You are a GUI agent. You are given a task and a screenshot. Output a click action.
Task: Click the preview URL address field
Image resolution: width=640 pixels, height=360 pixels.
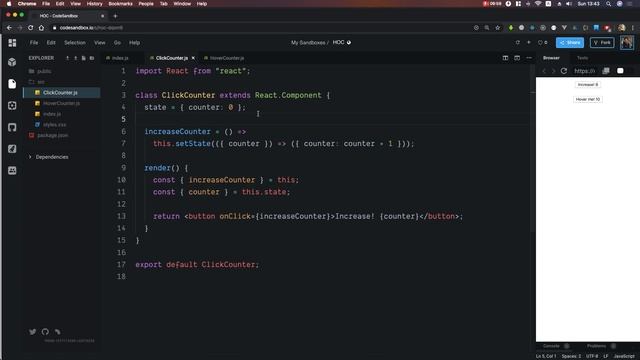tap(584, 71)
